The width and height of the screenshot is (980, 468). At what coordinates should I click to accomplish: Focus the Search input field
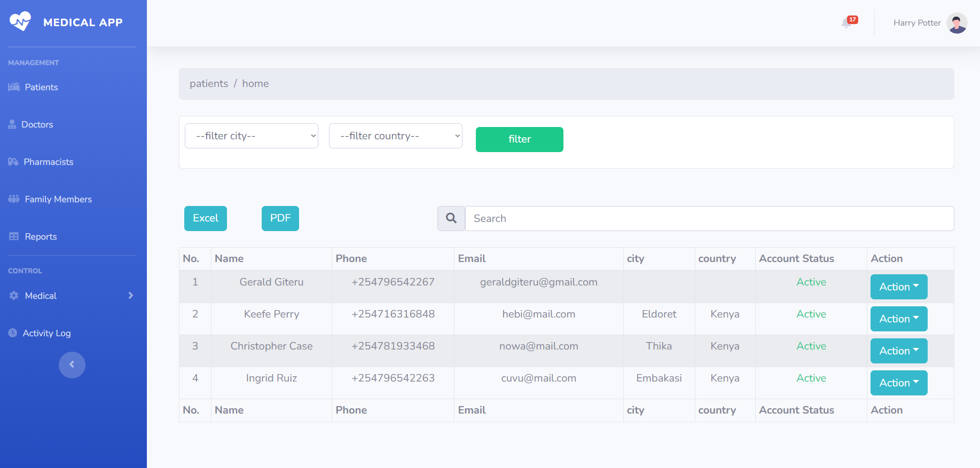(709, 218)
